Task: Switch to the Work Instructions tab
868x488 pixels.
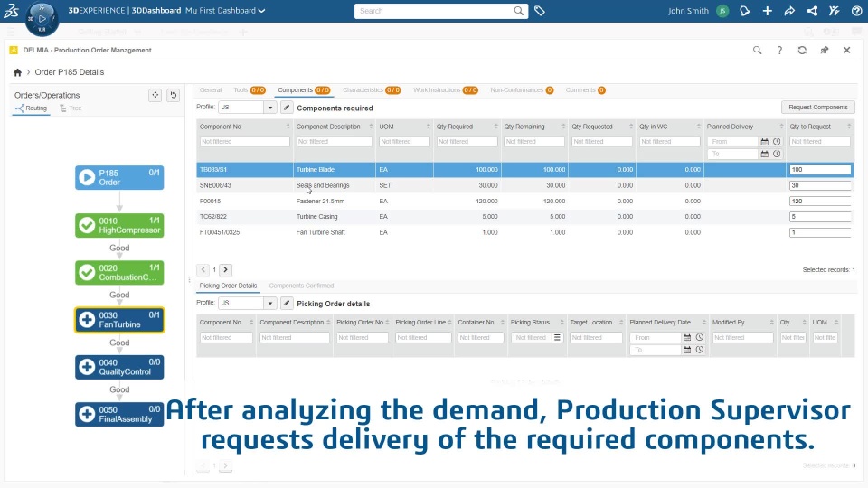Action: [445, 90]
